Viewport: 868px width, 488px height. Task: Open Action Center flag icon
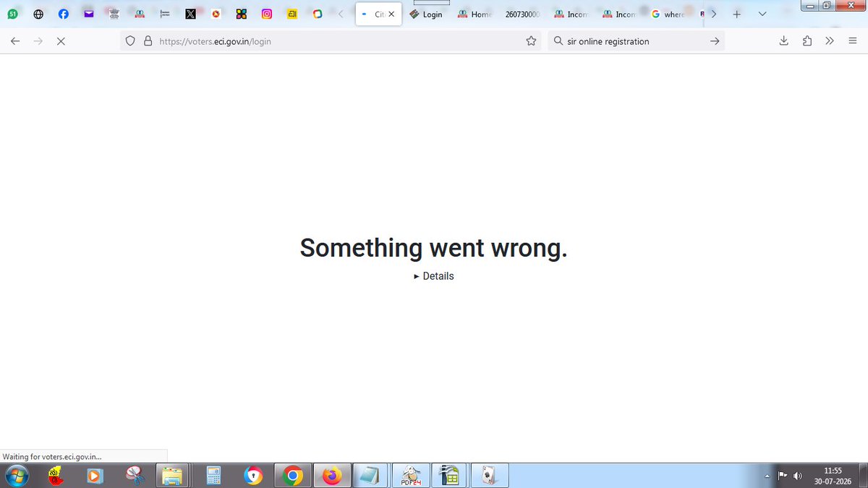pyautogui.click(x=783, y=476)
